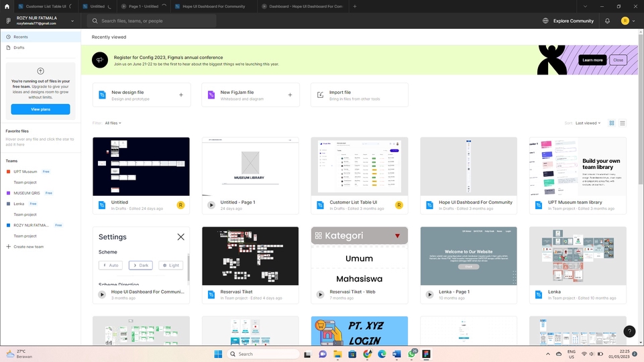
Task: Open Recents in the sidebar
Action: tap(41, 37)
